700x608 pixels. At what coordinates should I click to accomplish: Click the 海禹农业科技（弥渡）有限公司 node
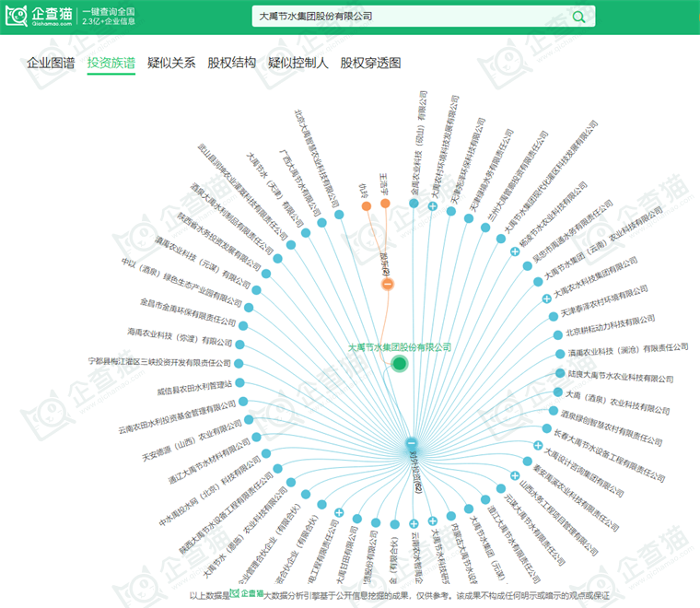[239, 345]
